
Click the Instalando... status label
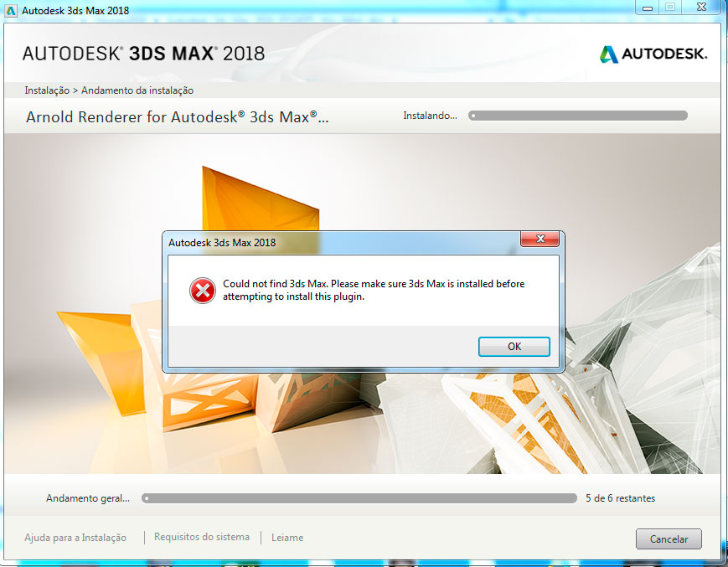(430, 116)
